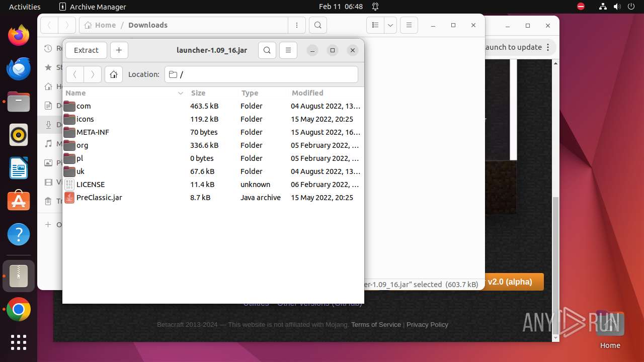This screenshot has width=644, height=362.
Task: Click the network icon in system tray
Action: pos(603,7)
